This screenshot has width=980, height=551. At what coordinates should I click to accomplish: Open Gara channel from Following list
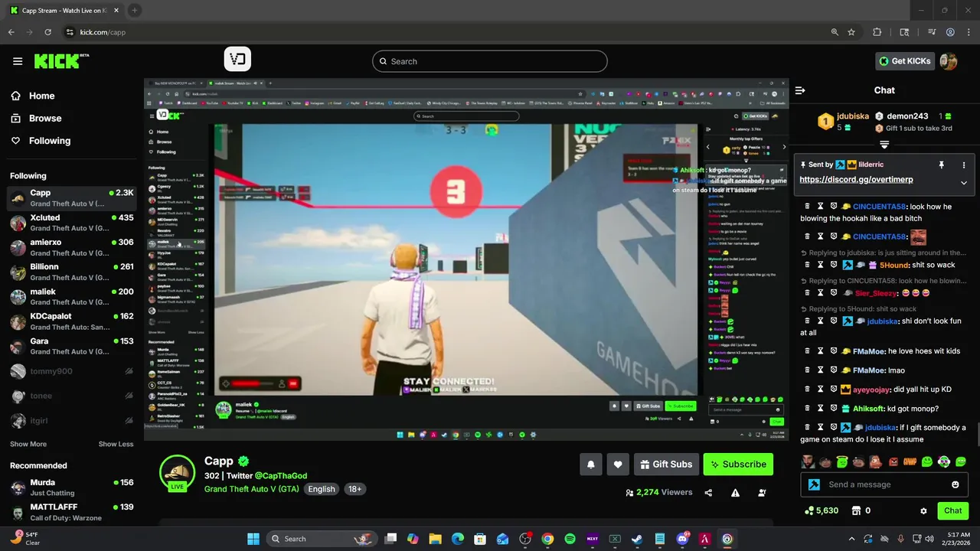[72, 346]
